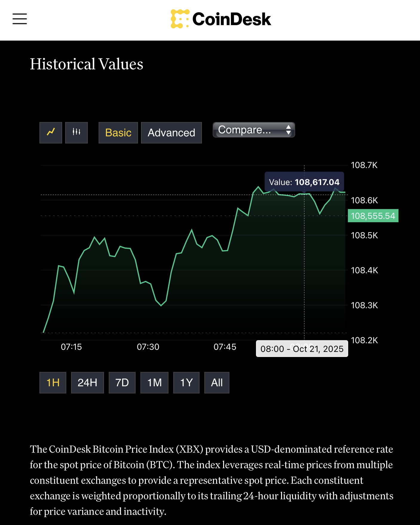Click the 07:15 time axis label
This screenshot has width=420, height=525.
(71, 347)
